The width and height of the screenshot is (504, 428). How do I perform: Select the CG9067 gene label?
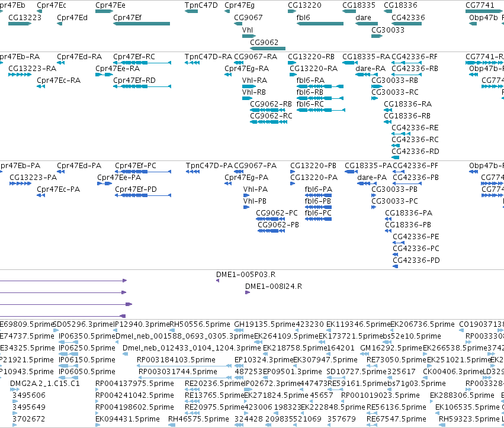pos(248,18)
